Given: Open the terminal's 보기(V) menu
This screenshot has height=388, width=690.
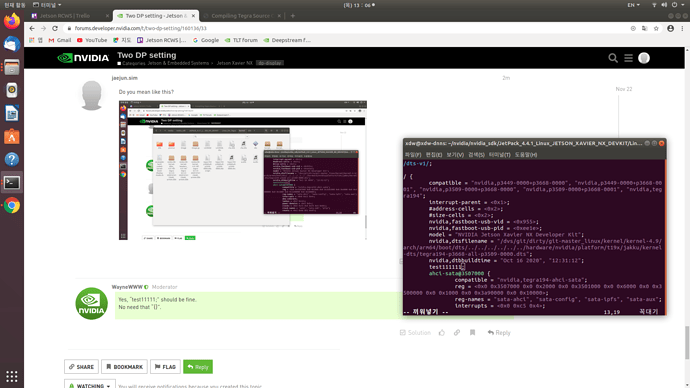Looking at the screenshot, I should (455, 155).
